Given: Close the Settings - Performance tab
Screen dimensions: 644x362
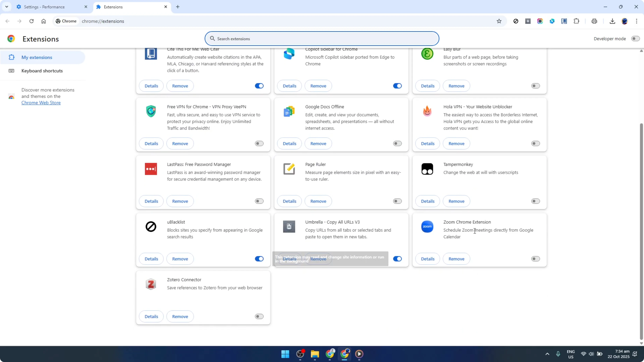Looking at the screenshot, I should 86,7.
